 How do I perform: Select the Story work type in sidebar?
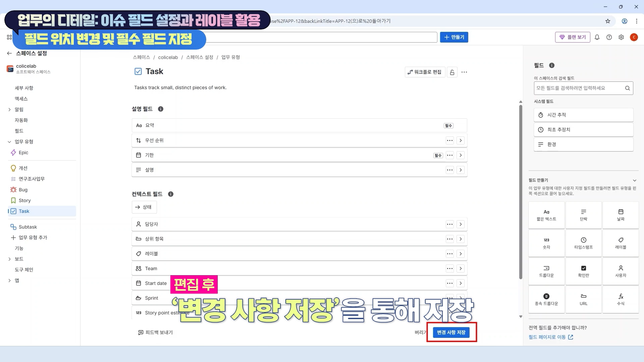pos(24,200)
